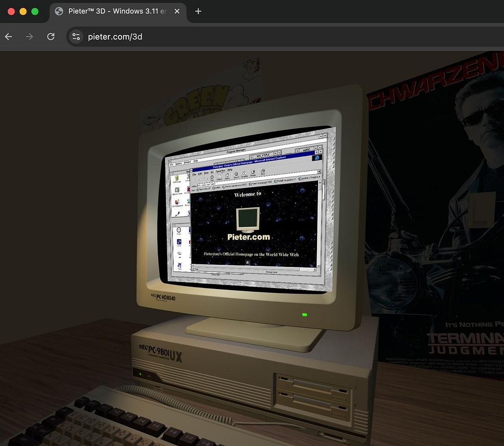Click the Pieter.com monitor image
The width and height of the screenshot is (504, 446).
[x=248, y=220]
